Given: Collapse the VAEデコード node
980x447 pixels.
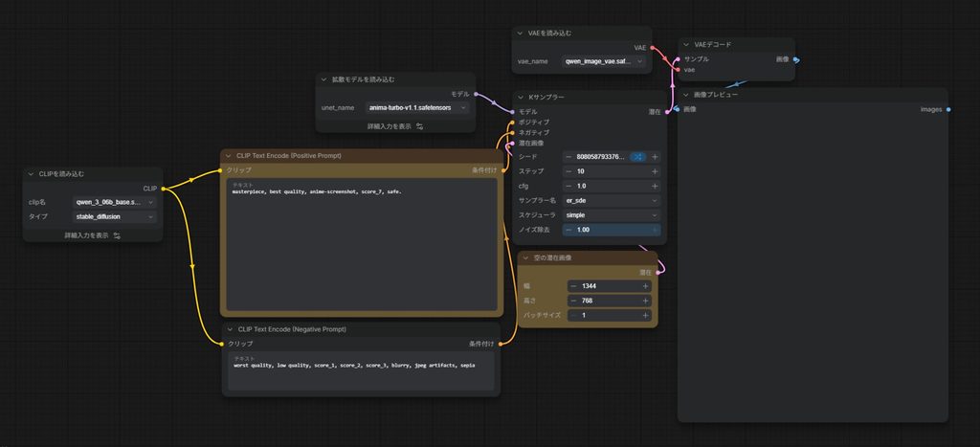Looking at the screenshot, I should 686,44.
